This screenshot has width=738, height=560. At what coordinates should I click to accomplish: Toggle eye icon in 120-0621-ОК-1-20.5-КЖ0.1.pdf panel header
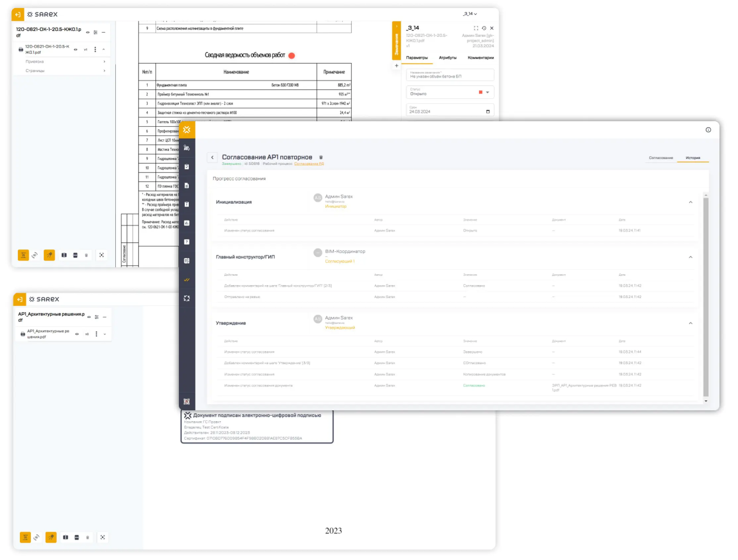coord(88,32)
